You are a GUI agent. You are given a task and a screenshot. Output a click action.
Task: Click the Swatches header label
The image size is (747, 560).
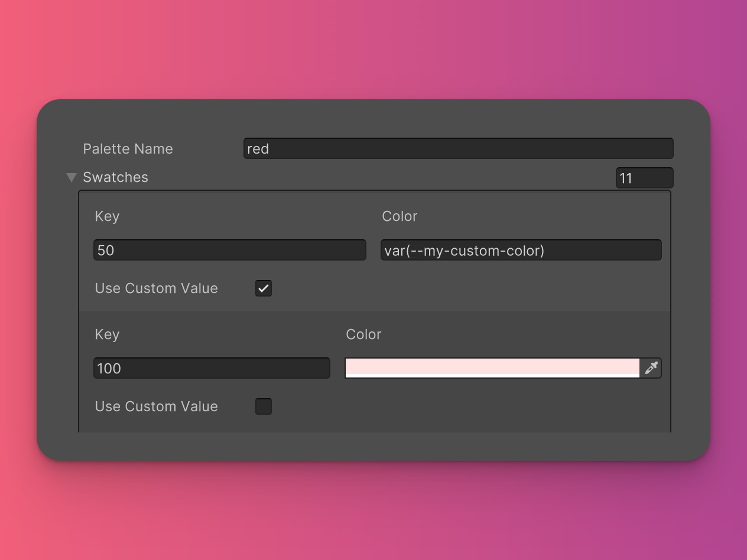point(115,177)
